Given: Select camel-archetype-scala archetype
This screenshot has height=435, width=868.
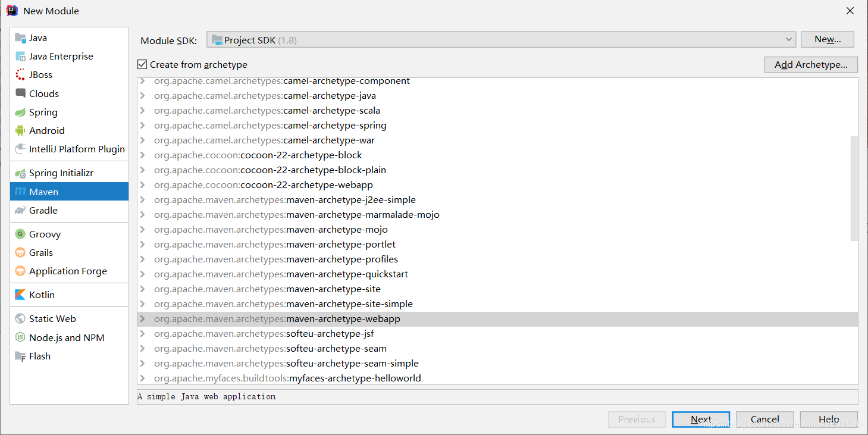Looking at the screenshot, I should 497,111.
